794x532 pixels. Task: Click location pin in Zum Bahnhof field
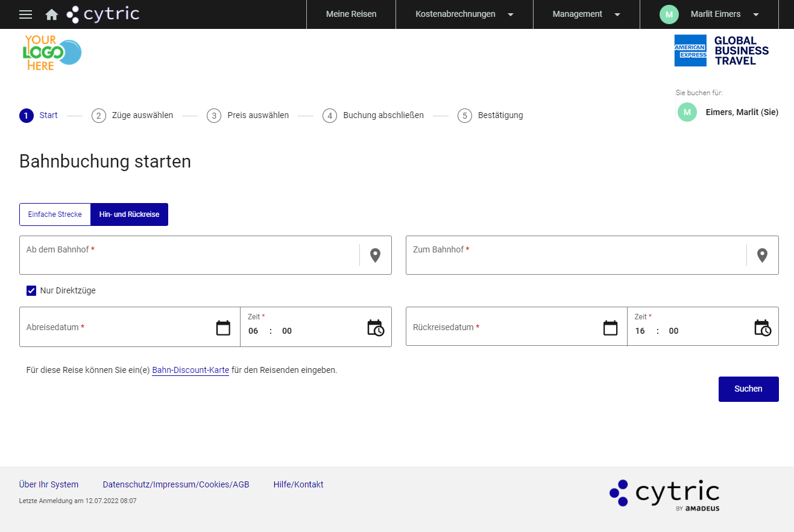763,255
